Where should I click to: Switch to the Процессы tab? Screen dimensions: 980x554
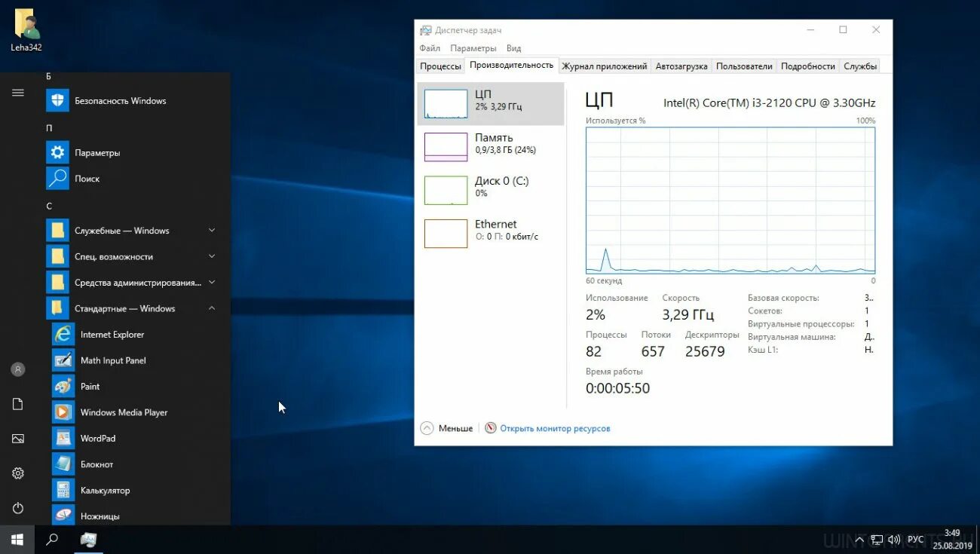[440, 66]
